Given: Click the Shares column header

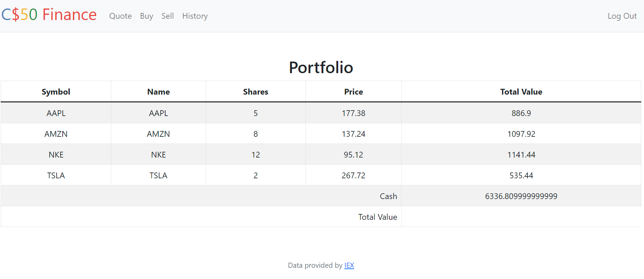Looking at the screenshot, I should click(x=255, y=92).
